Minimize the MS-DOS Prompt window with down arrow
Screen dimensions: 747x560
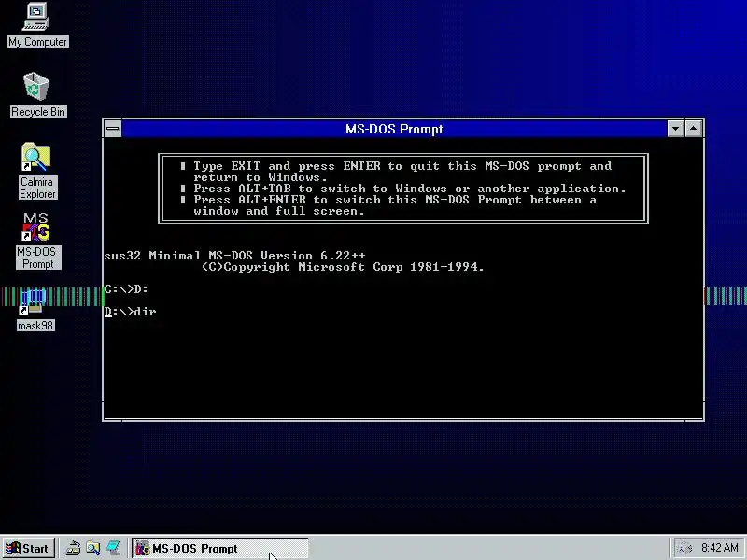point(675,129)
